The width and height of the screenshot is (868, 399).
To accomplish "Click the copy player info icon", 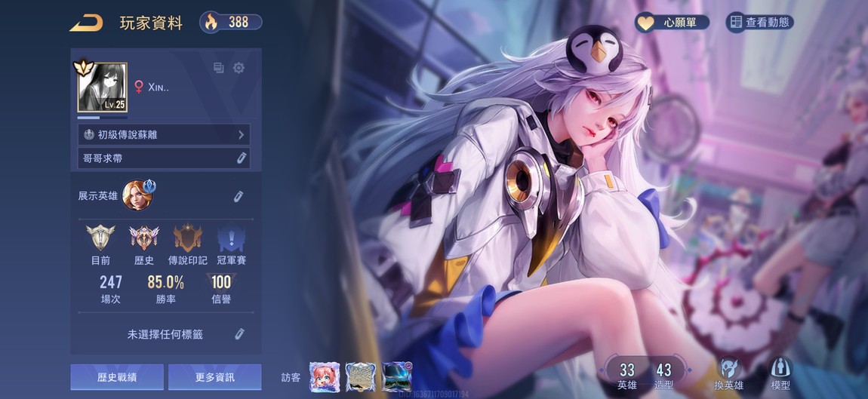I will point(219,68).
